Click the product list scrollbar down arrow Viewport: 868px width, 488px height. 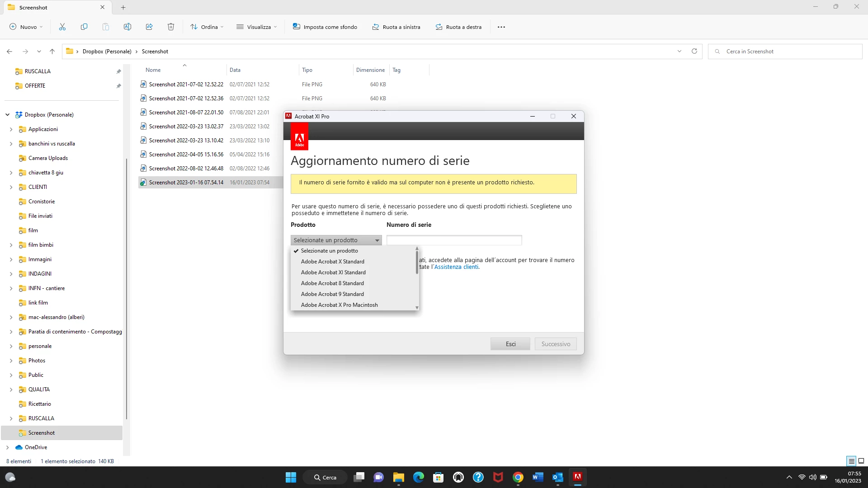point(417,308)
